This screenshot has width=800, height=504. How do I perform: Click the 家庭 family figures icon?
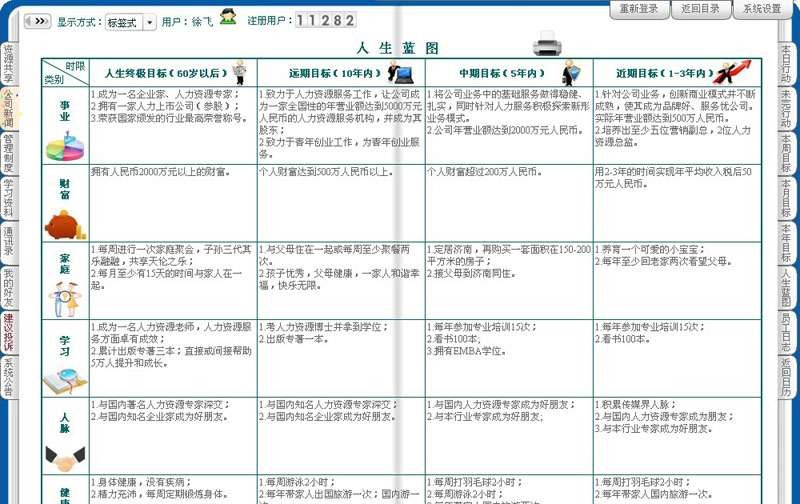pyautogui.click(x=65, y=299)
